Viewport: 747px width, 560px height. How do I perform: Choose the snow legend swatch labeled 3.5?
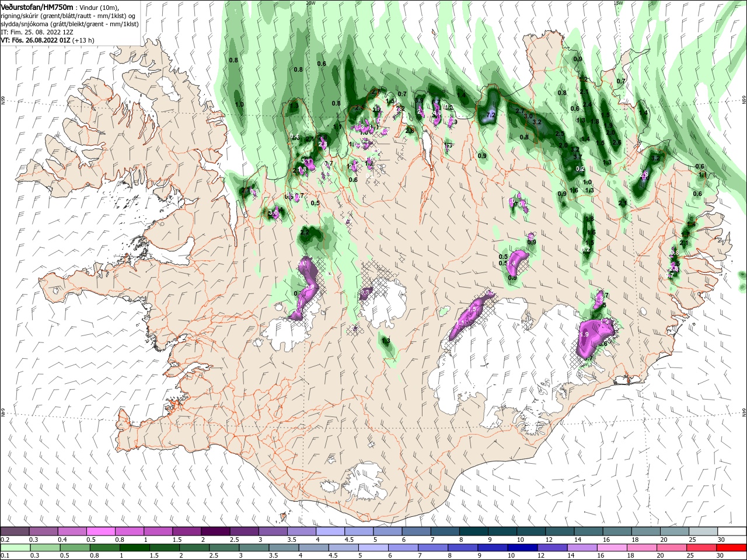click(x=301, y=531)
